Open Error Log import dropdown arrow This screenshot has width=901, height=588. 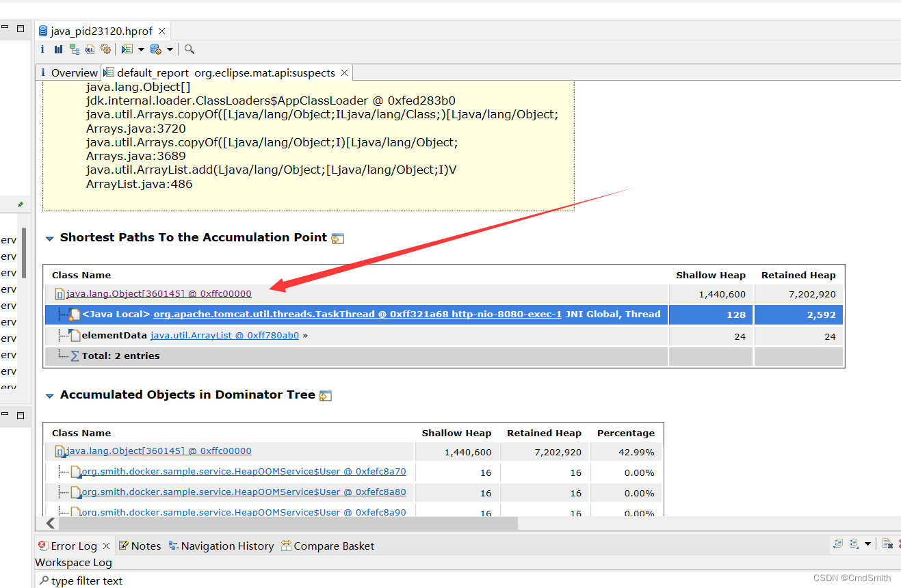(867, 544)
